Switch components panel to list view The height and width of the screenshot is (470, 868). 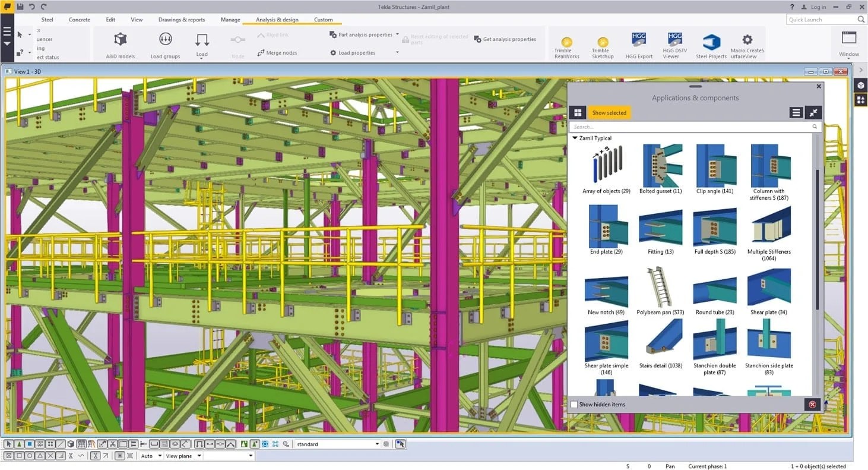796,112
